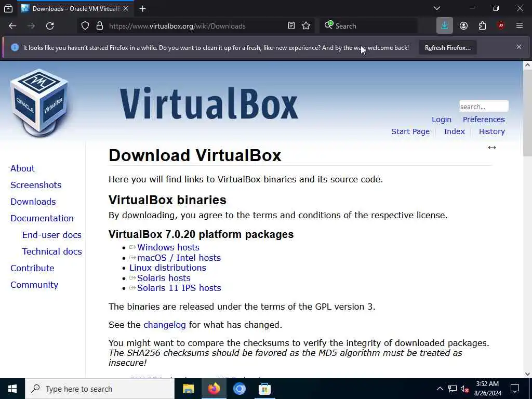This screenshot has width=532, height=399.
Task: Download the Windows hosts package
Action: click(168, 247)
